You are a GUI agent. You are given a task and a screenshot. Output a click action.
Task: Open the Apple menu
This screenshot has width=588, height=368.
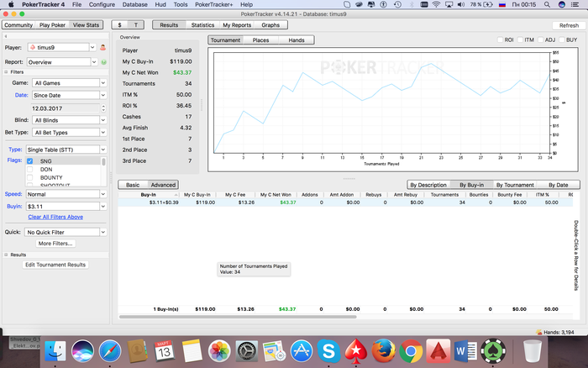[x=11, y=4]
